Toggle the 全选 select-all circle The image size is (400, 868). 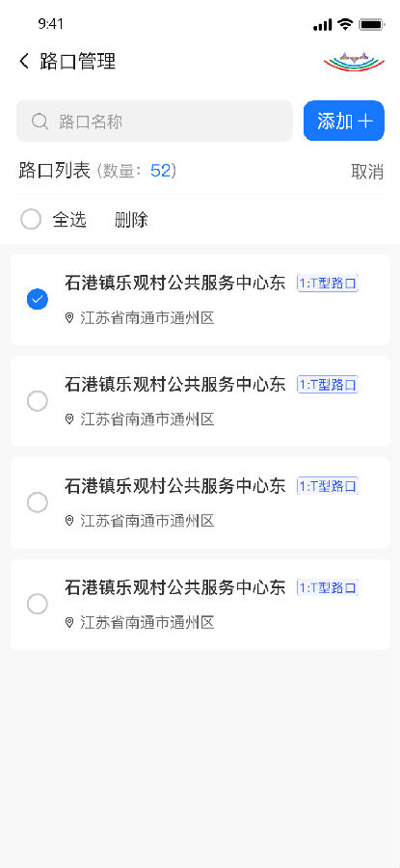click(31, 219)
